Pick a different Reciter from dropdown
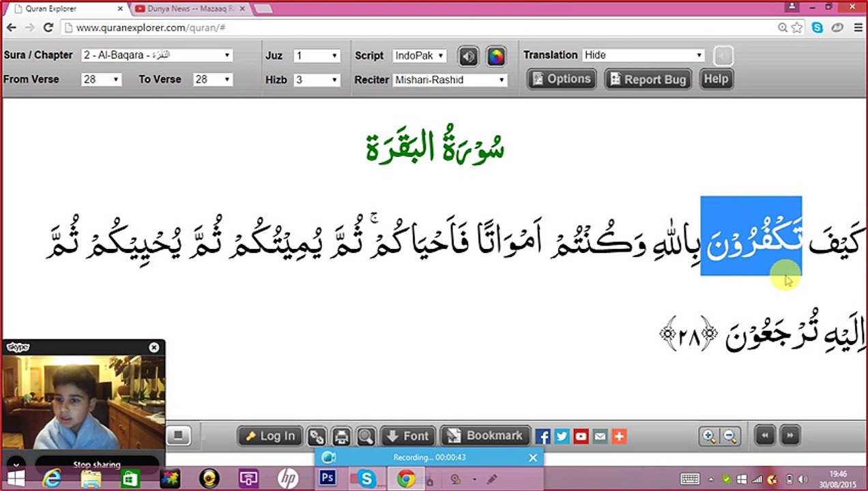The height and width of the screenshot is (491, 868). click(450, 80)
